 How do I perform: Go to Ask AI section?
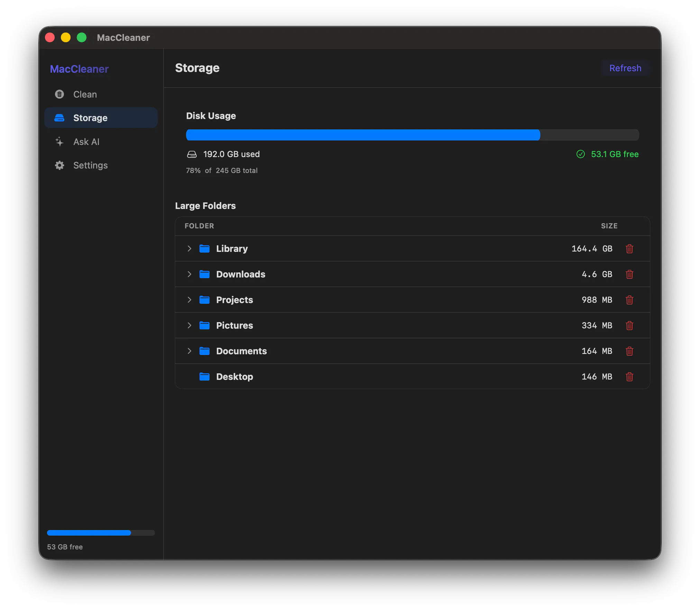tap(101, 142)
